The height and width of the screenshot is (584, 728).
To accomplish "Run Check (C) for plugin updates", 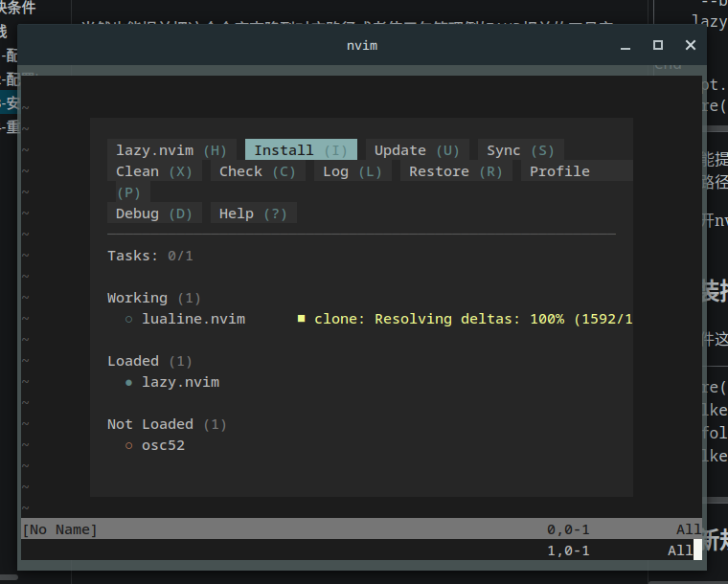I will click(257, 171).
